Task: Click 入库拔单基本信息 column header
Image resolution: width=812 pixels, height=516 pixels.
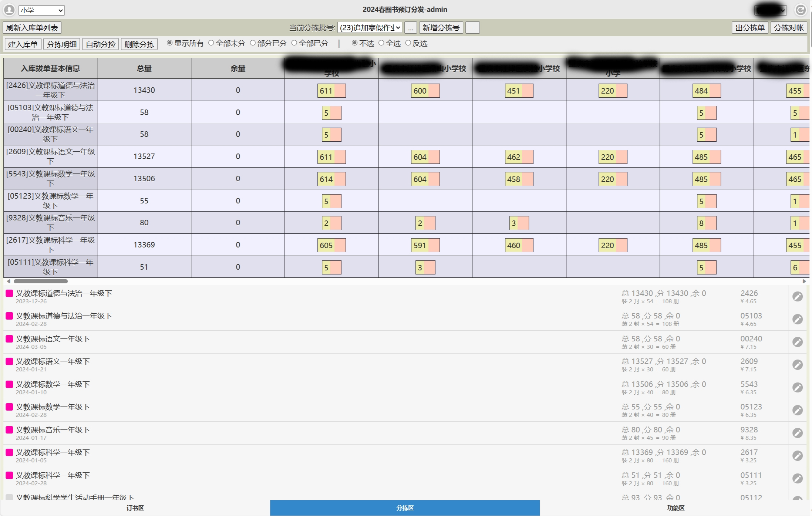Action: point(50,68)
